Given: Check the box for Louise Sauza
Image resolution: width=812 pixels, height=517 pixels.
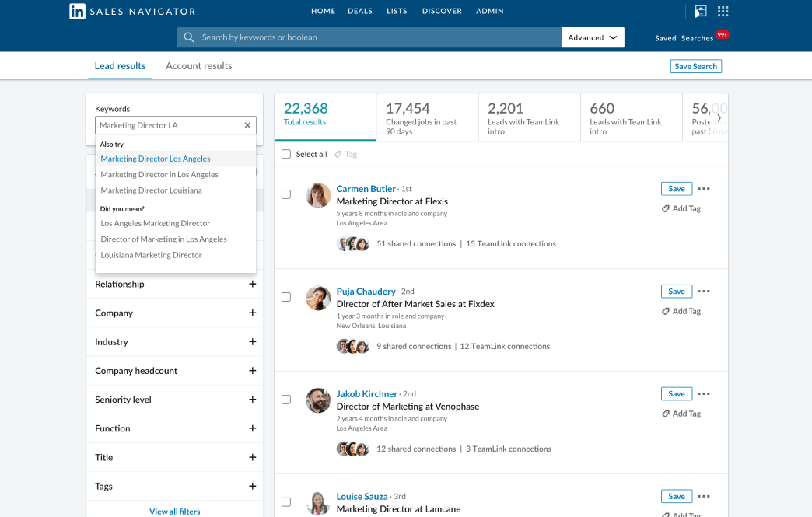Looking at the screenshot, I should click(286, 502).
